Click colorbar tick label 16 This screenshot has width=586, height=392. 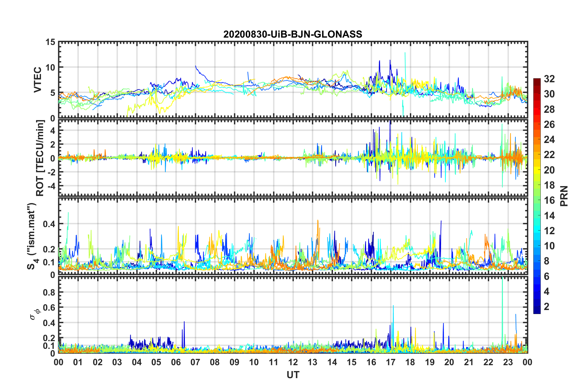549,200
